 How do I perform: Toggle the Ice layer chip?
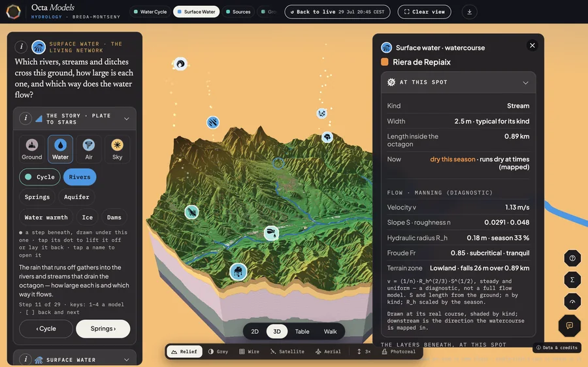(88, 217)
